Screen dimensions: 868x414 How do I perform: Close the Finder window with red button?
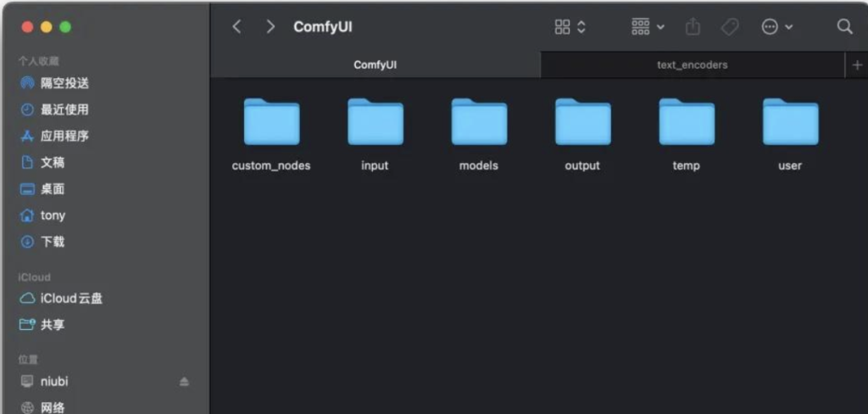pos(27,26)
